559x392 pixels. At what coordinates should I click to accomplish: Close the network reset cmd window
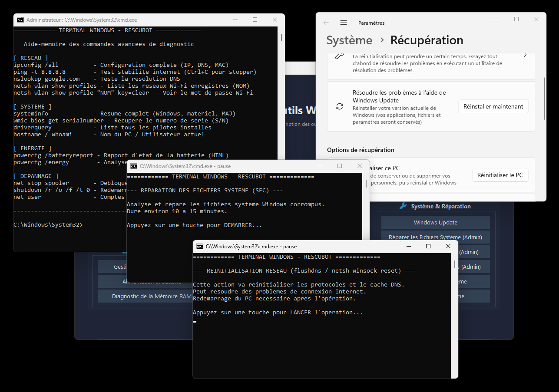448,247
